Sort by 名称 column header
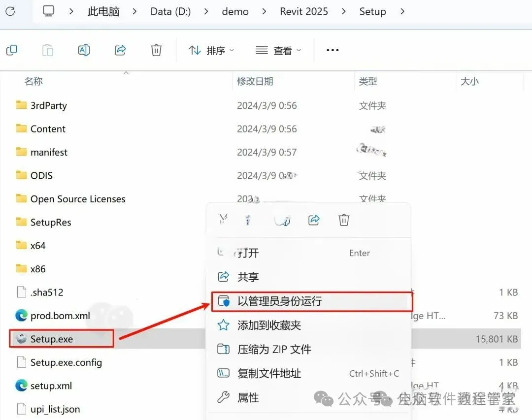Screen dimensions: 532x420 (x=33, y=81)
